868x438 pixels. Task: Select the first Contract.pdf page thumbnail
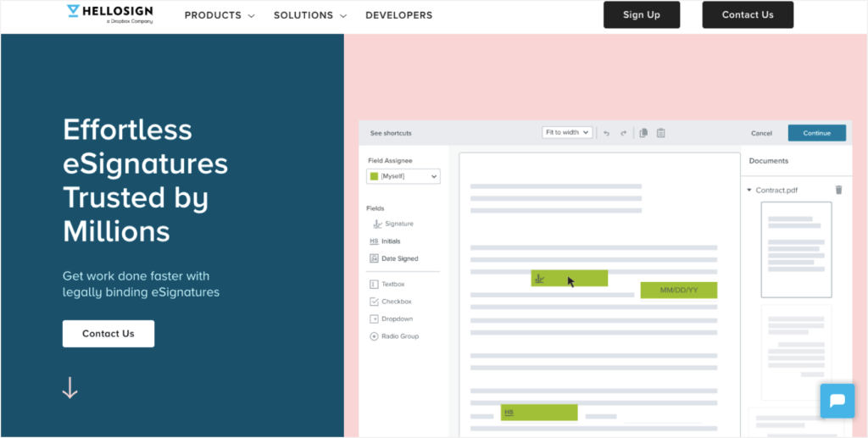click(796, 250)
